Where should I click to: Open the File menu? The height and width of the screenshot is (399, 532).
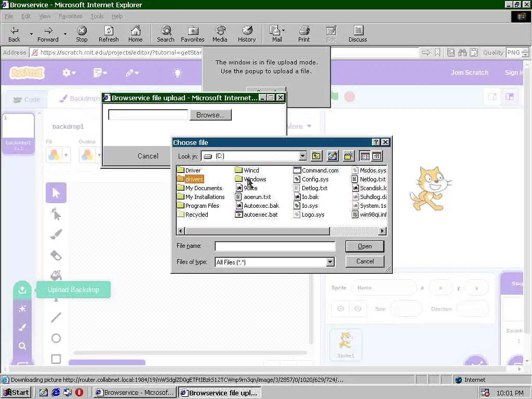point(9,16)
